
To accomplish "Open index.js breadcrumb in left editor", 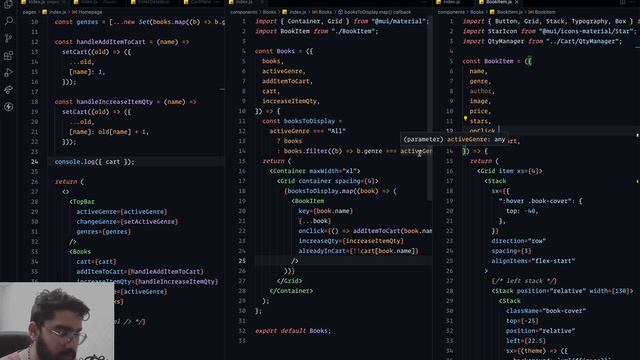I will click(54, 12).
